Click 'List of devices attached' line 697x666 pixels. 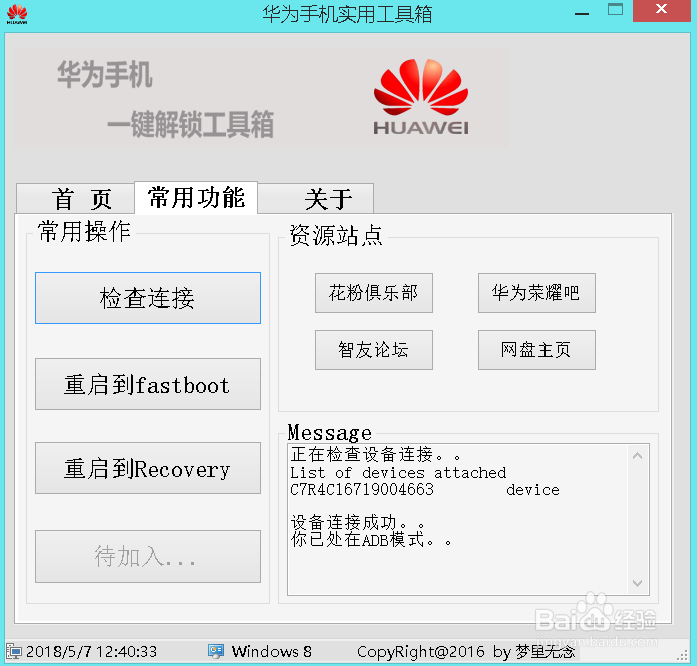click(398, 473)
